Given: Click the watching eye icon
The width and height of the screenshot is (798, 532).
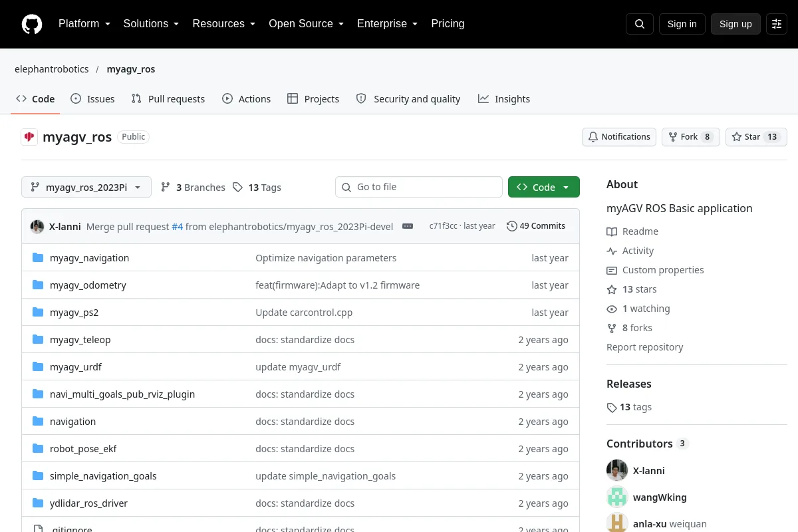Looking at the screenshot, I should [x=612, y=309].
